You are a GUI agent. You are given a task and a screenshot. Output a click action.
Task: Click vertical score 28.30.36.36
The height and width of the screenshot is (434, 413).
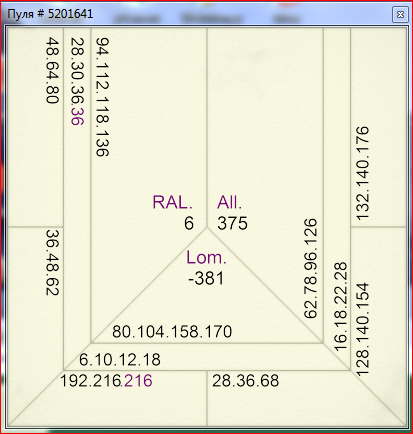[77, 81]
